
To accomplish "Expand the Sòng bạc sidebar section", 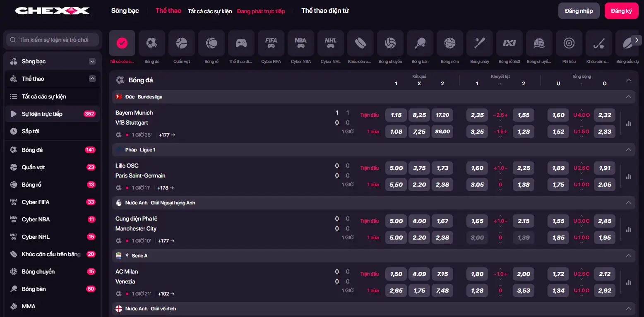I will click(92, 61).
